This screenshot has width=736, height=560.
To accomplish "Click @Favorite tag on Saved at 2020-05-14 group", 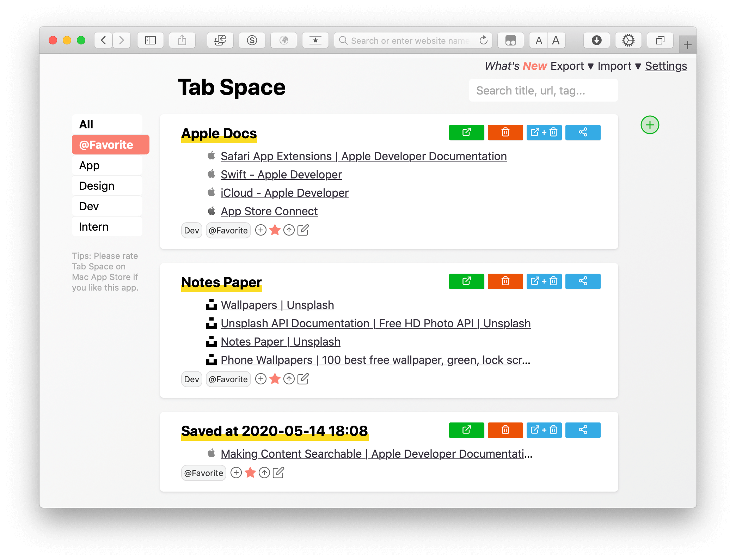I will pyautogui.click(x=203, y=473).
